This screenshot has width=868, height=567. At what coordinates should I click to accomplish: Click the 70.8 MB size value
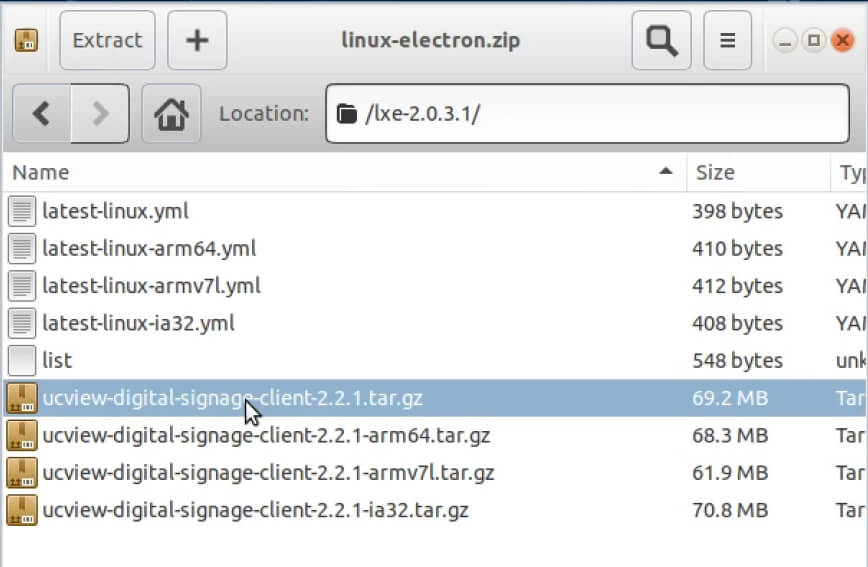click(x=730, y=510)
